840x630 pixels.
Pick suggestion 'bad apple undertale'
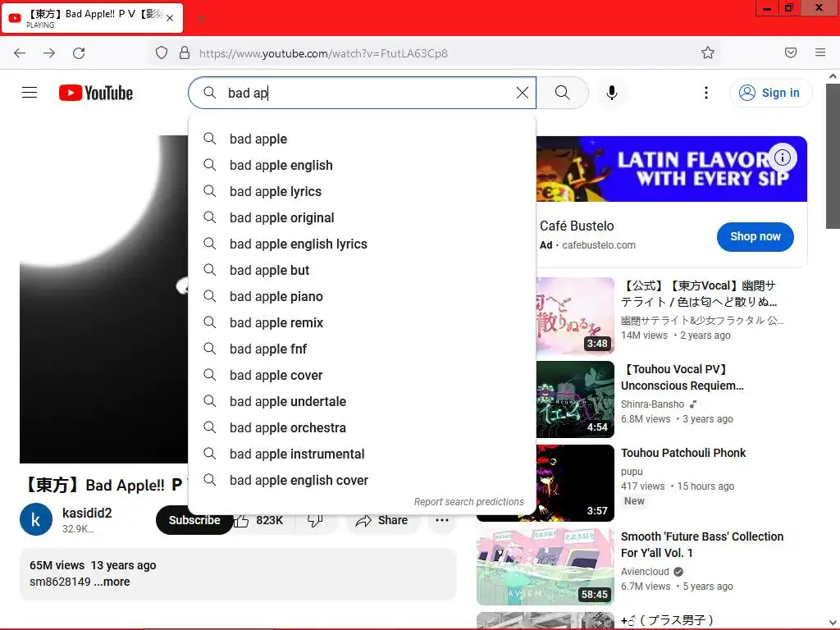(x=362, y=401)
